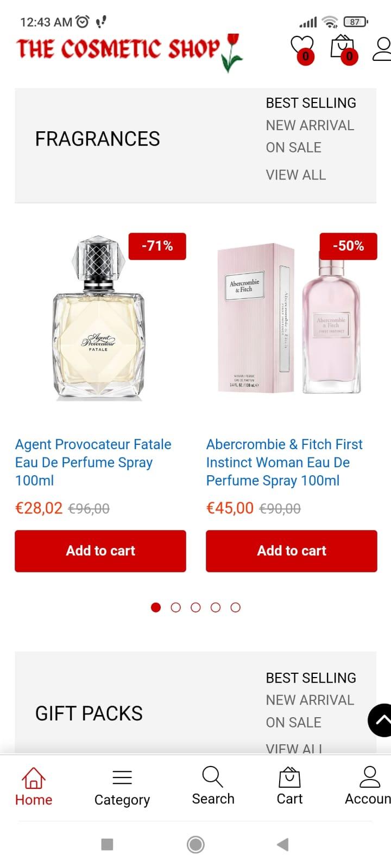Image resolution: width=391 pixels, height=868 pixels.
Task: Open the user profile icon in header
Action: tap(382, 48)
